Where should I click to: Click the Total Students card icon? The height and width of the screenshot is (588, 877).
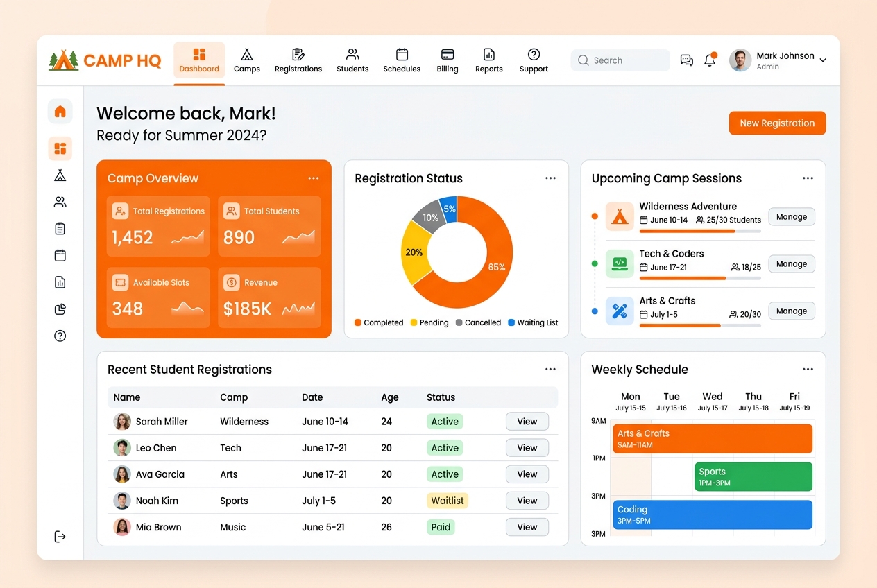(232, 211)
